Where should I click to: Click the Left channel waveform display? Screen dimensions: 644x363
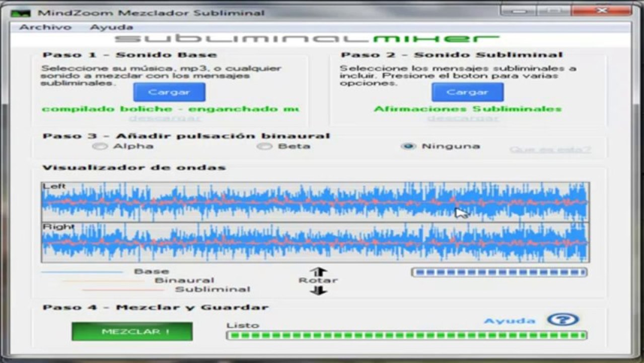(x=315, y=202)
